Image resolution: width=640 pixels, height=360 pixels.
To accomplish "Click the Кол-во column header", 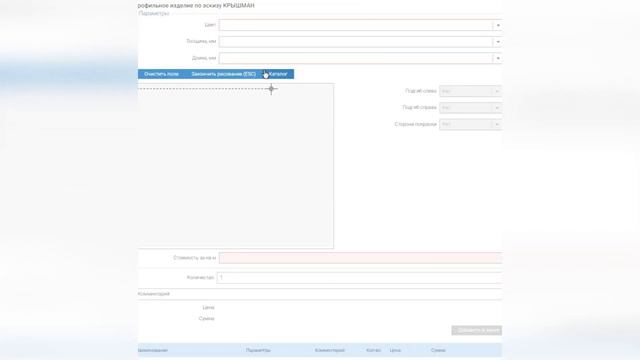I will click(x=373, y=350).
